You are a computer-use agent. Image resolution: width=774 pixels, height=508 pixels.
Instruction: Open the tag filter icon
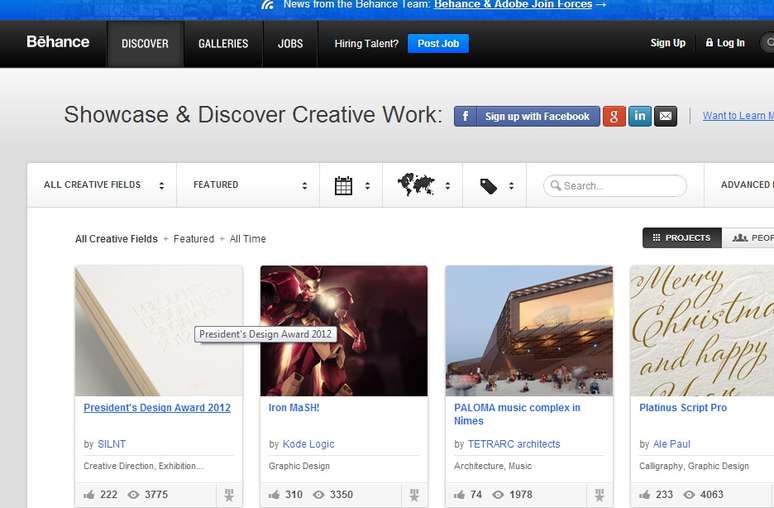point(489,185)
